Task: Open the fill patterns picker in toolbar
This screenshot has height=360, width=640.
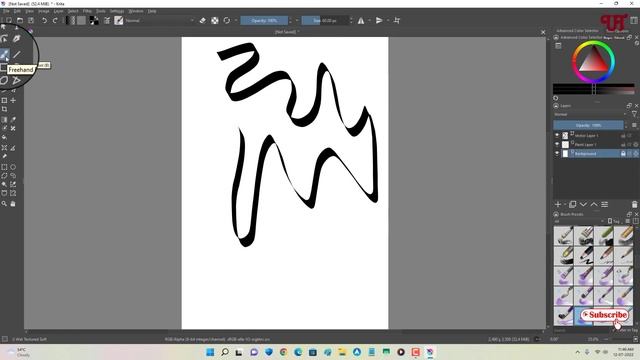Action: click(x=81, y=20)
